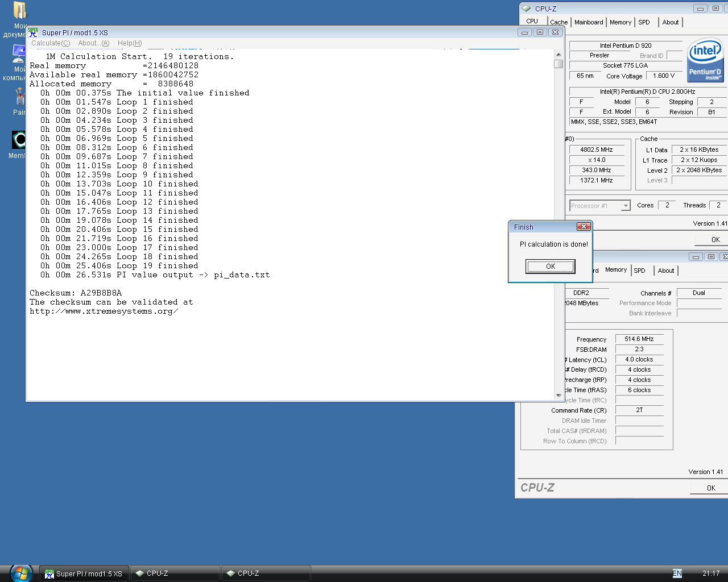Switch to Cache tab in top CPU-Z window

(559, 22)
